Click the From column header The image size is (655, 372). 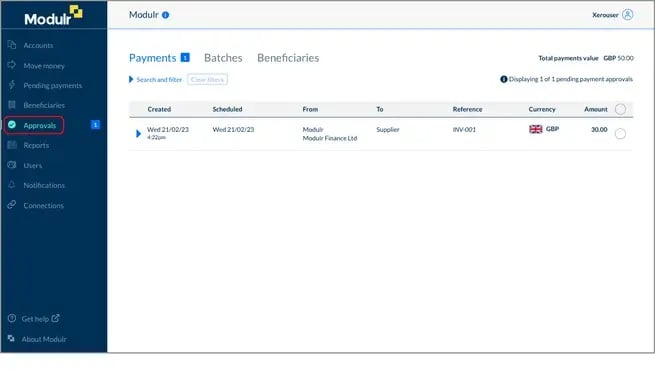click(x=310, y=109)
